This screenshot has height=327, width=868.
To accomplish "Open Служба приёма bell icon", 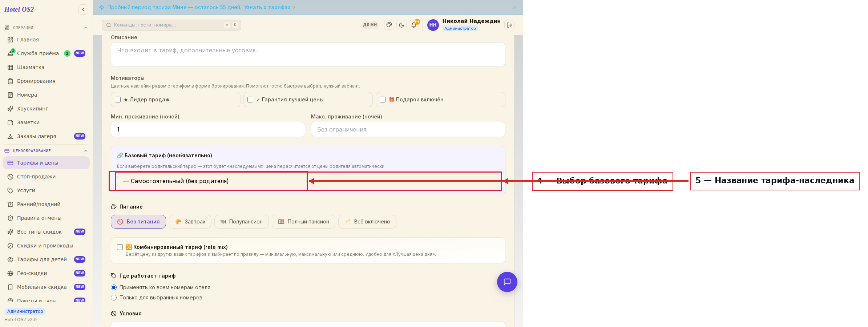I will tap(11, 53).
